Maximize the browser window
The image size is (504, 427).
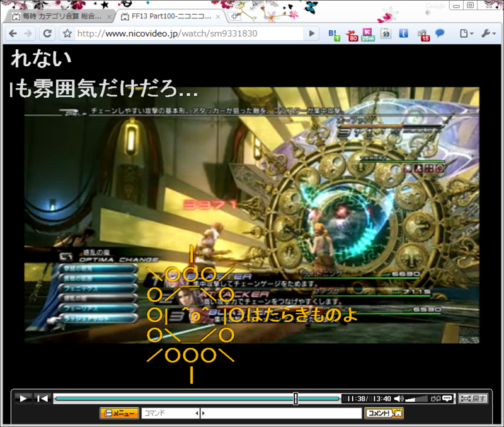(470, 6)
